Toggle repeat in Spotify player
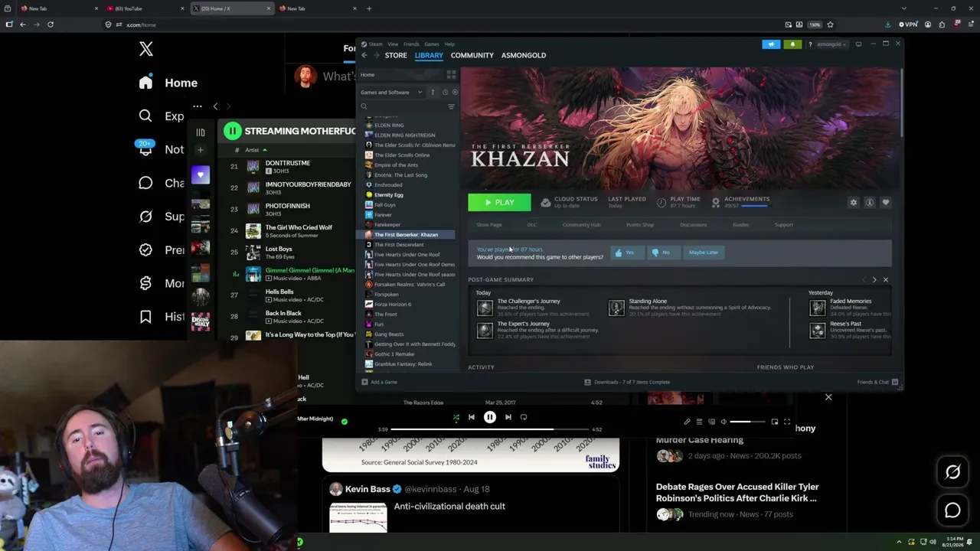 [x=524, y=417]
